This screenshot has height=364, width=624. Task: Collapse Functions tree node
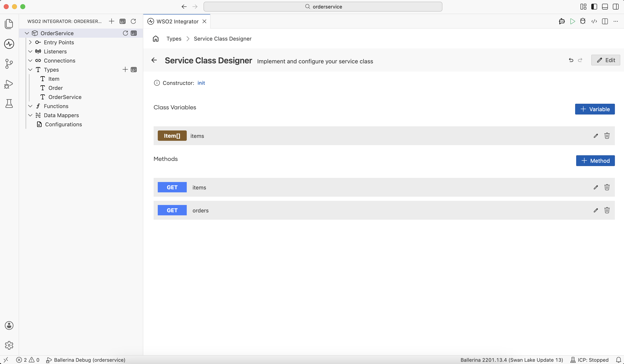[30, 106]
